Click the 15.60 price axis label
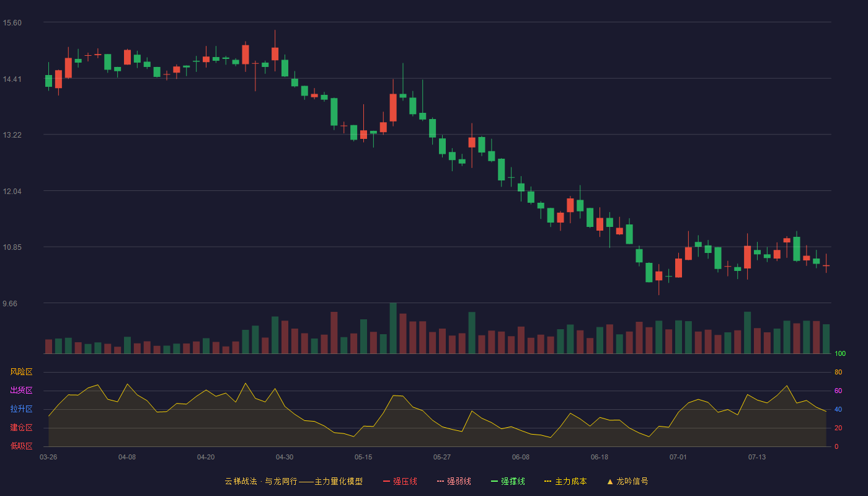The image size is (868, 496). point(12,23)
